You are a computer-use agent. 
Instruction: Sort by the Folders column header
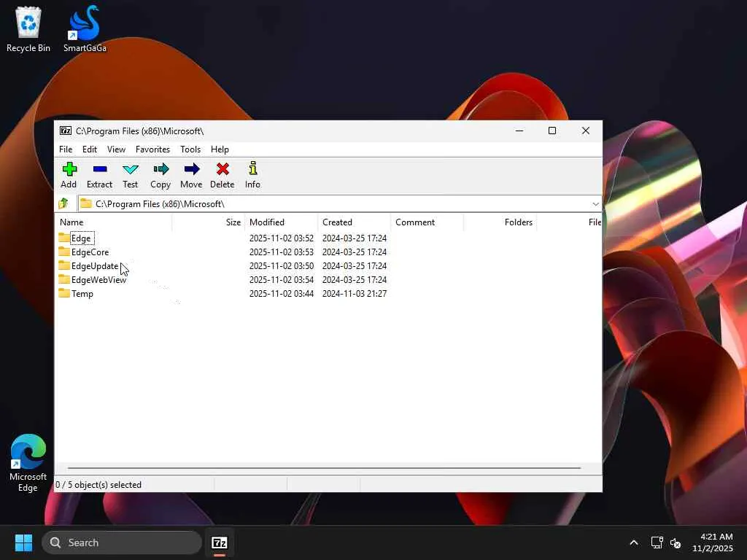pyautogui.click(x=500, y=222)
